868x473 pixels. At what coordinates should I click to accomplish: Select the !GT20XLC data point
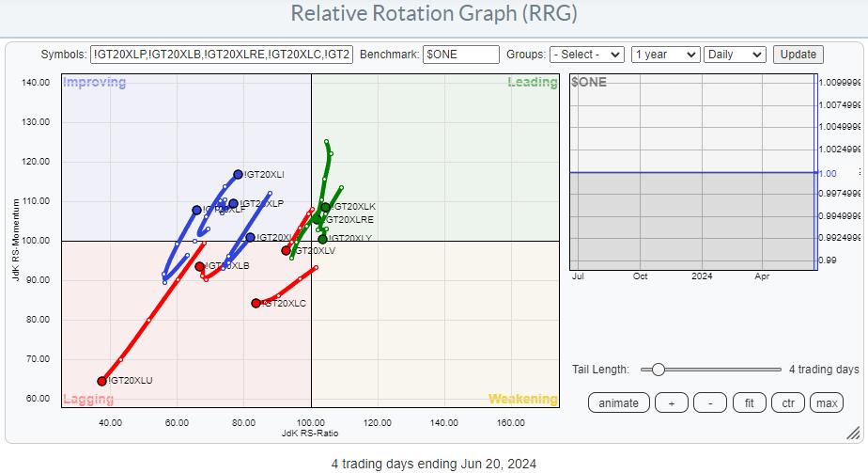point(256,303)
